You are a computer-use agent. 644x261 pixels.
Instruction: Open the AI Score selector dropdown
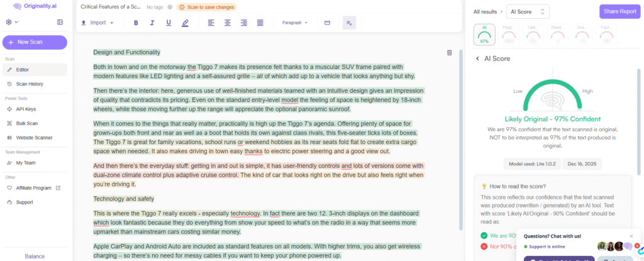click(528, 11)
